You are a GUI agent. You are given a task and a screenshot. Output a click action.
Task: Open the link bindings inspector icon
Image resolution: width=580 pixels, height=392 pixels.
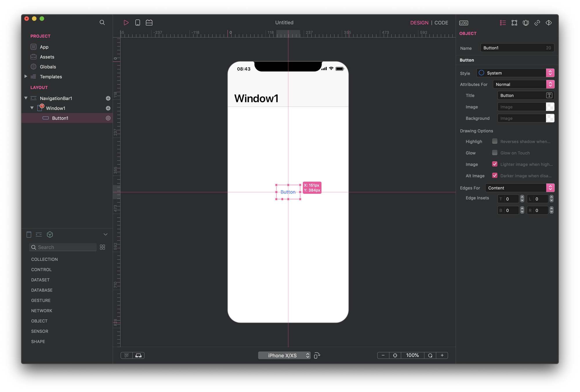click(x=537, y=23)
